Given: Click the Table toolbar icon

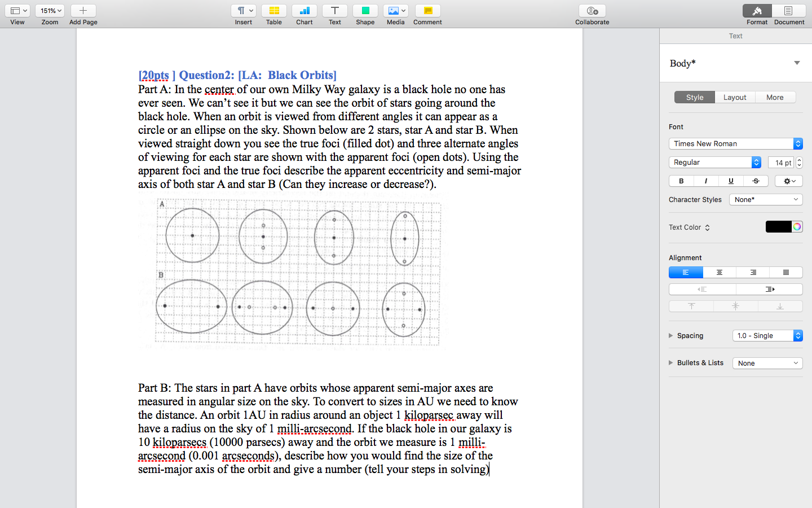Looking at the screenshot, I should tap(274, 11).
